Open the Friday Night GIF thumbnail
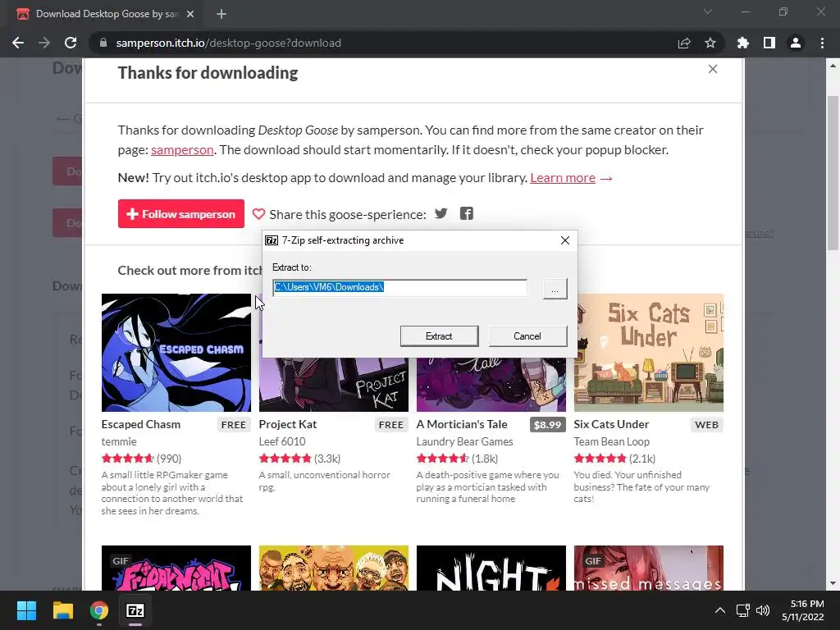The height and width of the screenshot is (630, 840). (176, 568)
